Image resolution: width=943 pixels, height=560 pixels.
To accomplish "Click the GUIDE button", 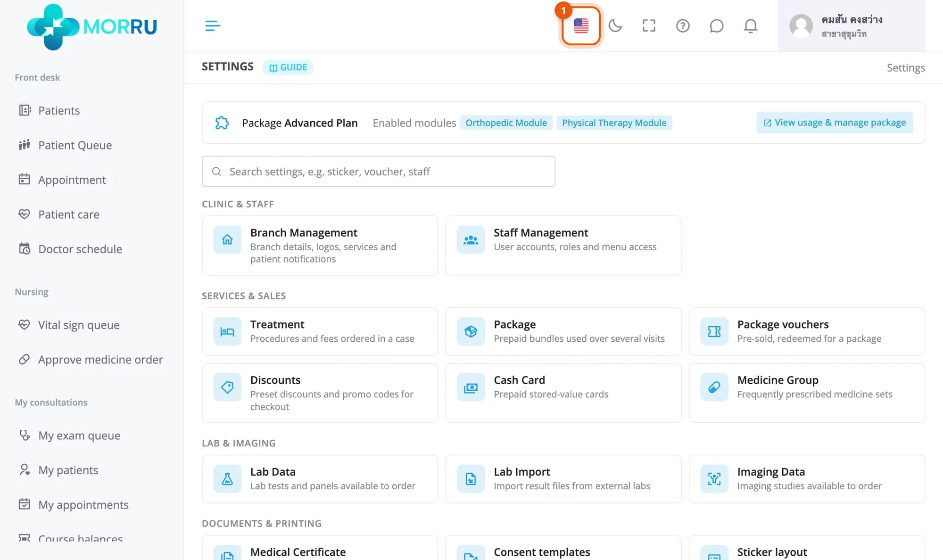I will (x=288, y=67).
